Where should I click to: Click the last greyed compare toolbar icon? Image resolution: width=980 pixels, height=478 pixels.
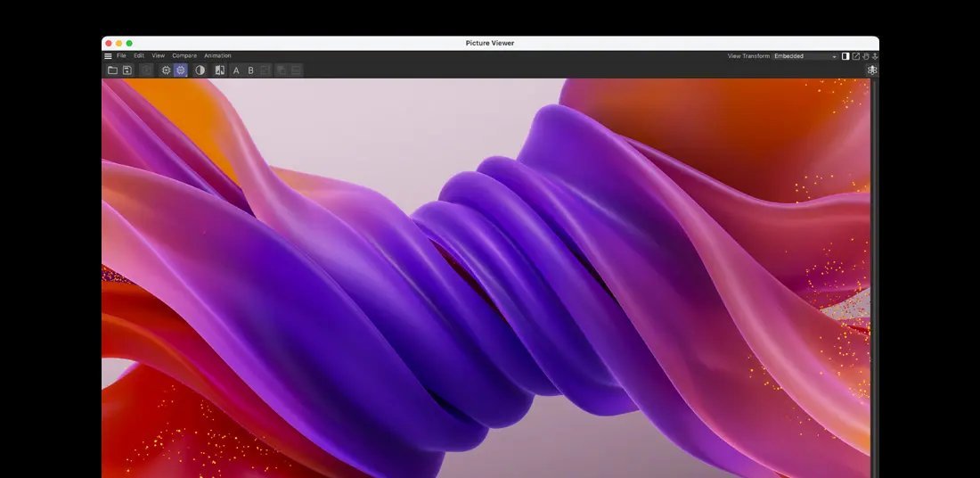point(296,70)
